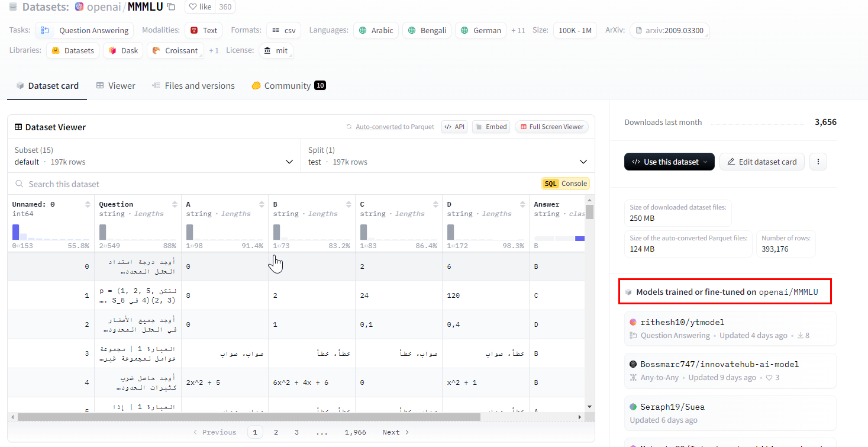Click the copy dataset name icon
The width and height of the screenshot is (868, 447).
tap(171, 7)
